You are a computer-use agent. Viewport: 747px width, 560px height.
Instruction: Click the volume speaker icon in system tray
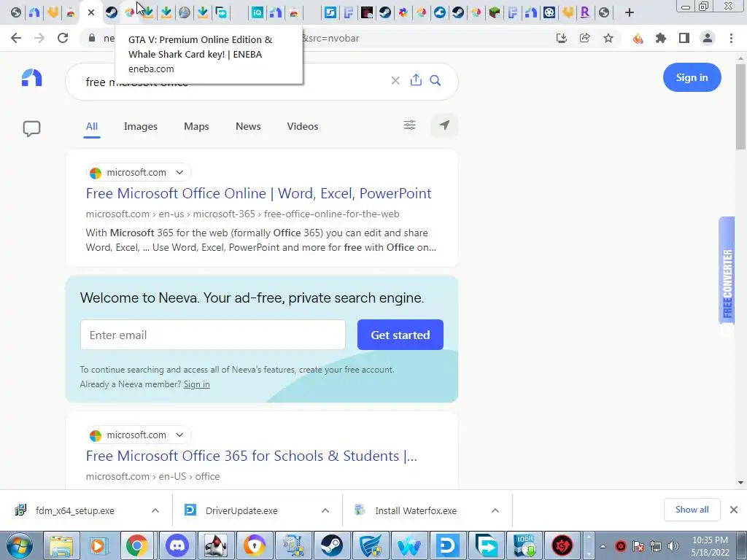673,546
